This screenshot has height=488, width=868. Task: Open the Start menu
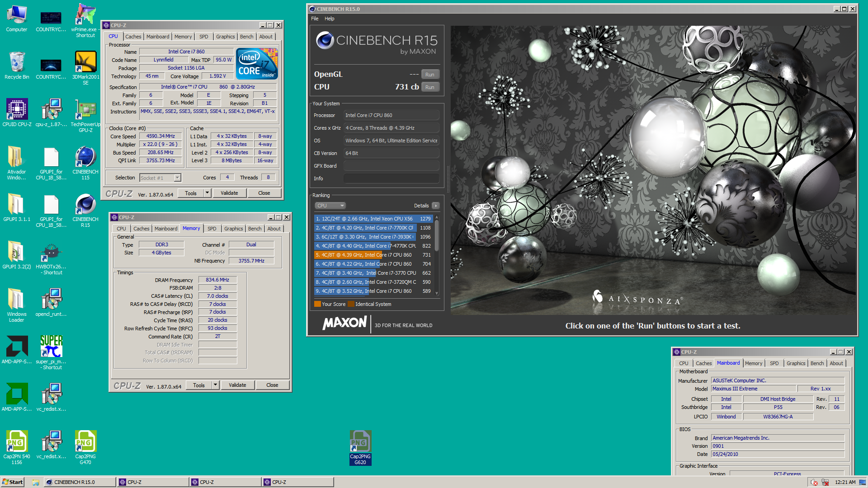pyautogui.click(x=12, y=482)
